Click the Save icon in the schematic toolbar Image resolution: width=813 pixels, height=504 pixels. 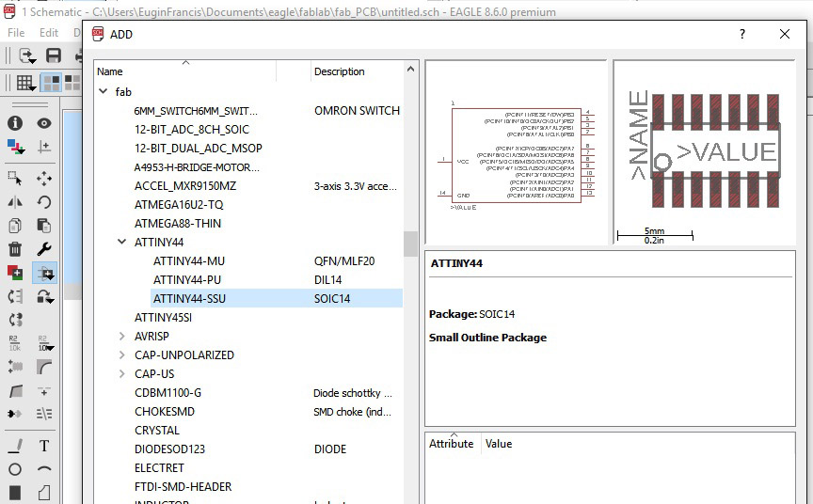(54, 55)
